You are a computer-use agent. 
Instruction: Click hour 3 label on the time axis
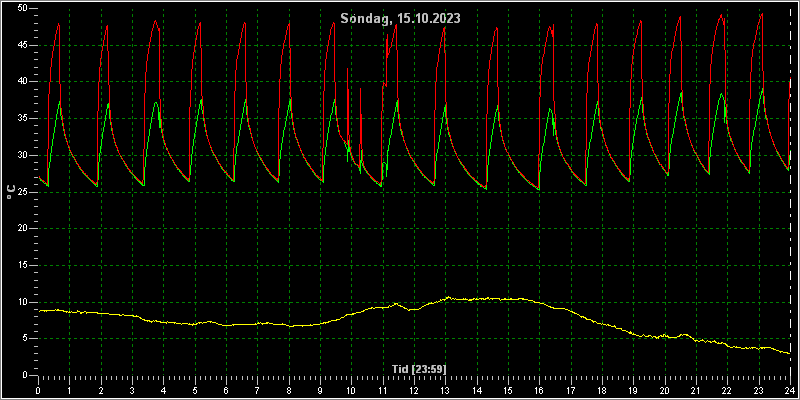click(x=132, y=391)
